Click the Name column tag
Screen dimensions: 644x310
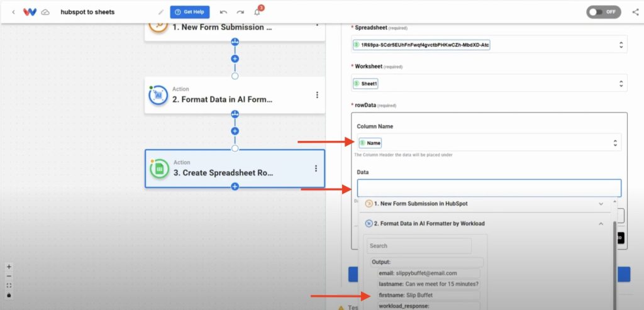370,143
